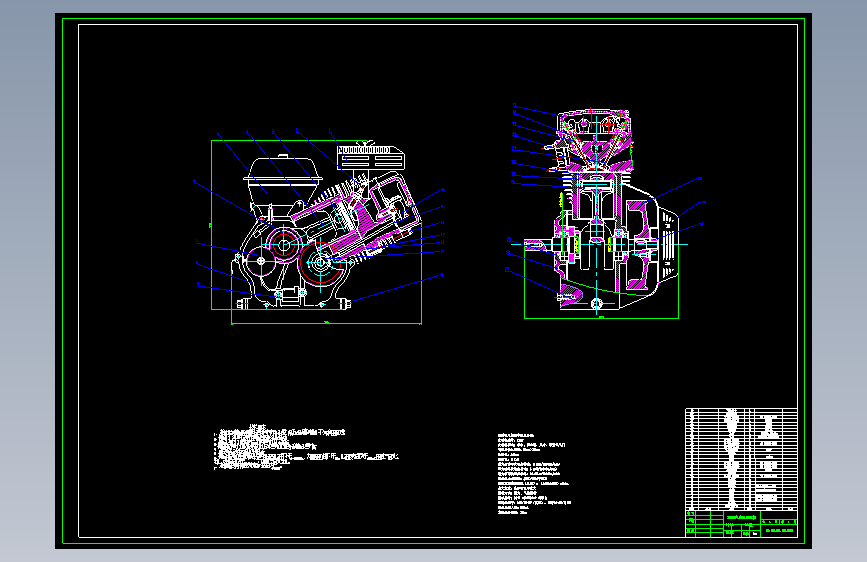The height and width of the screenshot is (562, 867).
Task: Click the parts list table above title block
Action: pos(741,459)
